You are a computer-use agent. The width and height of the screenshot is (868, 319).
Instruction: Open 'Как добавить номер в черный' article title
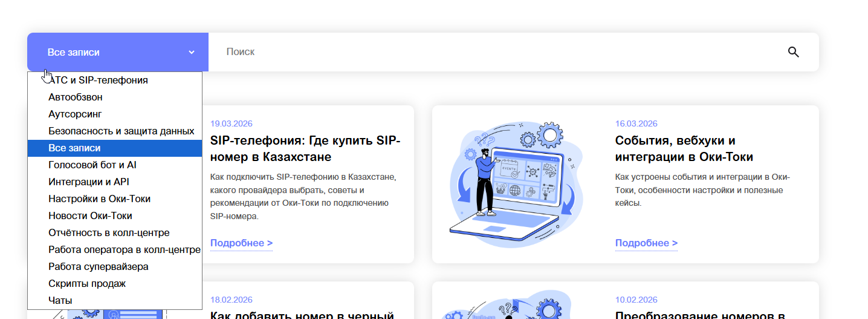coord(302,314)
